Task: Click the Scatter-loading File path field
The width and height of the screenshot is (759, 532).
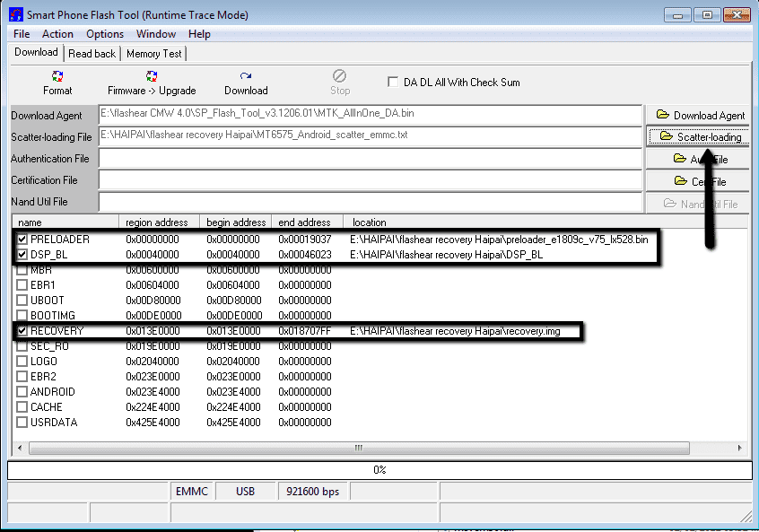Action: tap(371, 136)
